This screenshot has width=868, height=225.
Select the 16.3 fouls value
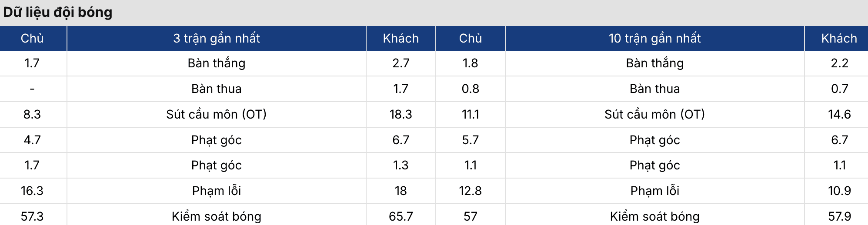pyautogui.click(x=32, y=191)
